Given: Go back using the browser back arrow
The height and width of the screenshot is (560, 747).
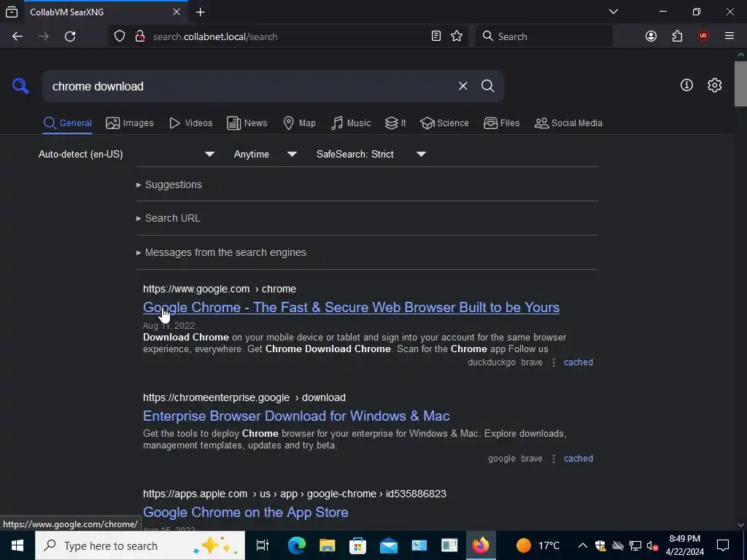Looking at the screenshot, I should (18, 36).
